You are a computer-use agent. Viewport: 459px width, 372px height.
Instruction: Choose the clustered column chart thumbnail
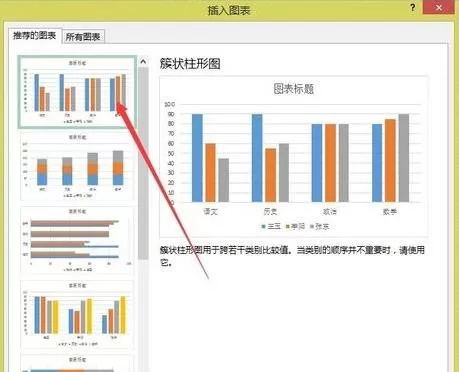pos(77,92)
